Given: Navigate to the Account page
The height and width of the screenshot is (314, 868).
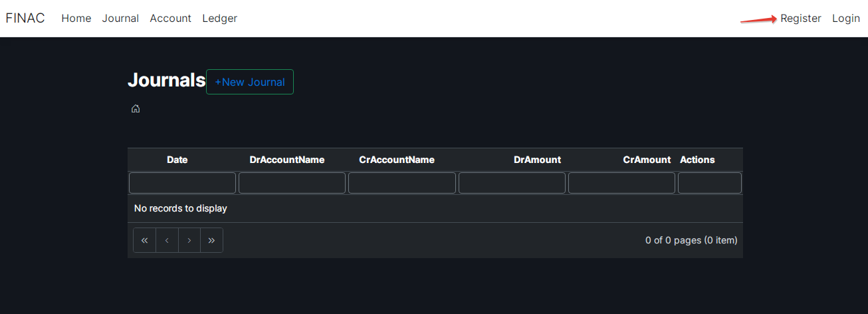Looking at the screenshot, I should click(x=170, y=18).
